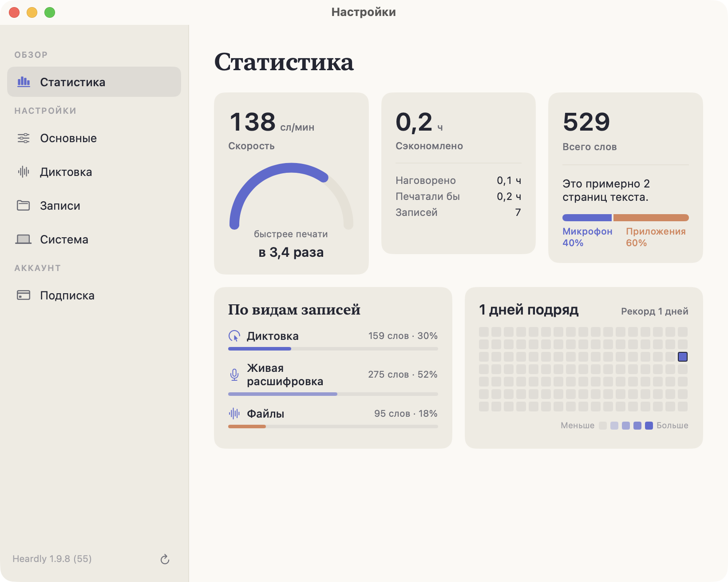Click the lightest legend swatch beside Меньше
Screen dimensions: 728x582
point(603,426)
